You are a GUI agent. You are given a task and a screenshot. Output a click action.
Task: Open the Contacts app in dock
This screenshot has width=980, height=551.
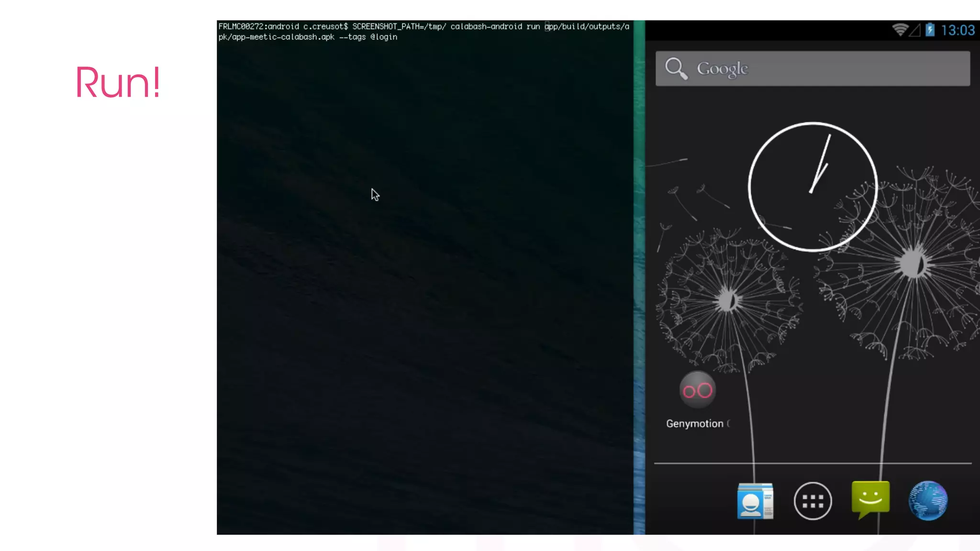click(755, 501)
